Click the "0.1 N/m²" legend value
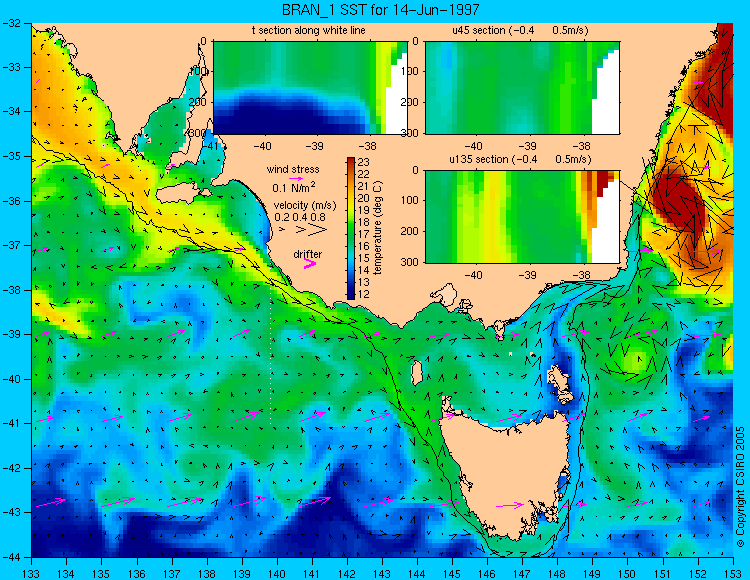Viewport: 750px width, 580px height. point(294,187)
